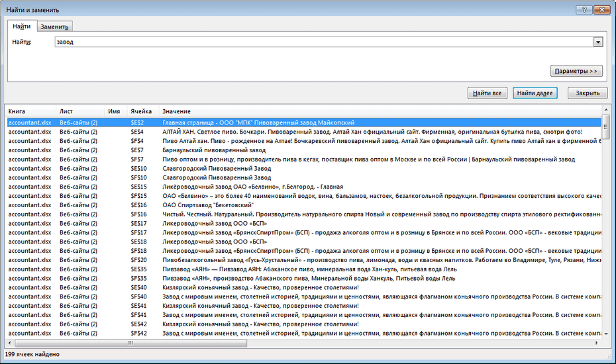This screenshot has width=616, height=364.
Task: Switch to the Найти tab
Action: coord(22,26)
